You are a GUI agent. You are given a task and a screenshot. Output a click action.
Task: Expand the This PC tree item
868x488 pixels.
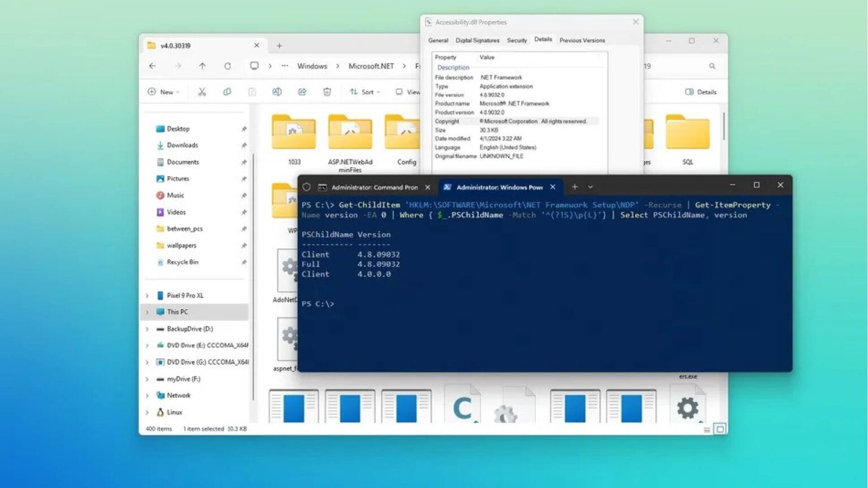pos(147,311)
